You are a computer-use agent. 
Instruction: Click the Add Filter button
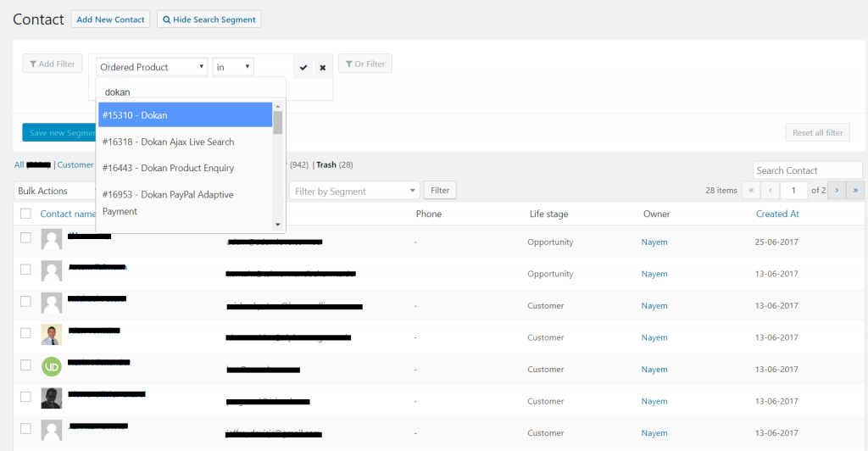52,64
